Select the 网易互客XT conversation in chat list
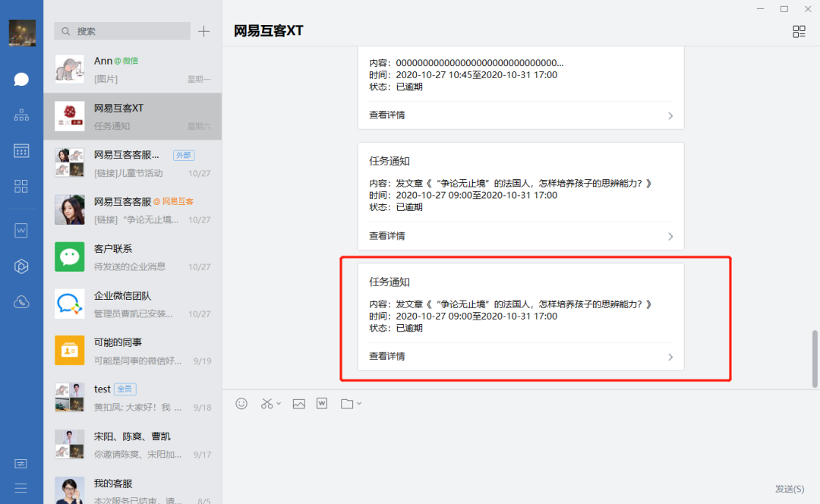 tap(133, 116)
